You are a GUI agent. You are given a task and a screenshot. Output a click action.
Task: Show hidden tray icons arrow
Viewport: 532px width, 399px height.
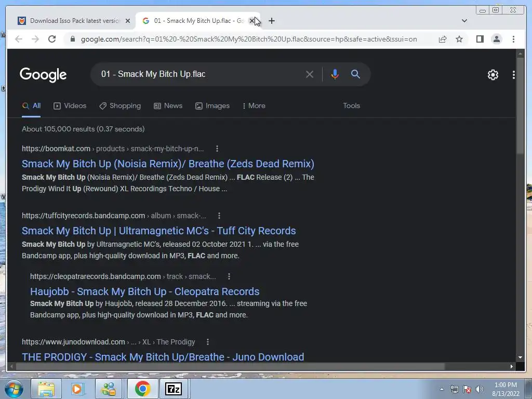pos(442,390)
